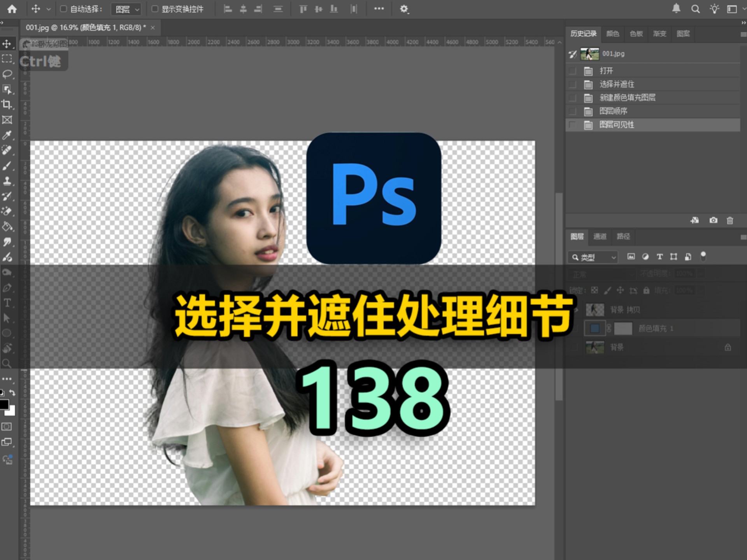Select the Lasso tool
Viewport: 747px width, 560px height.
click(x=7, y=74)
